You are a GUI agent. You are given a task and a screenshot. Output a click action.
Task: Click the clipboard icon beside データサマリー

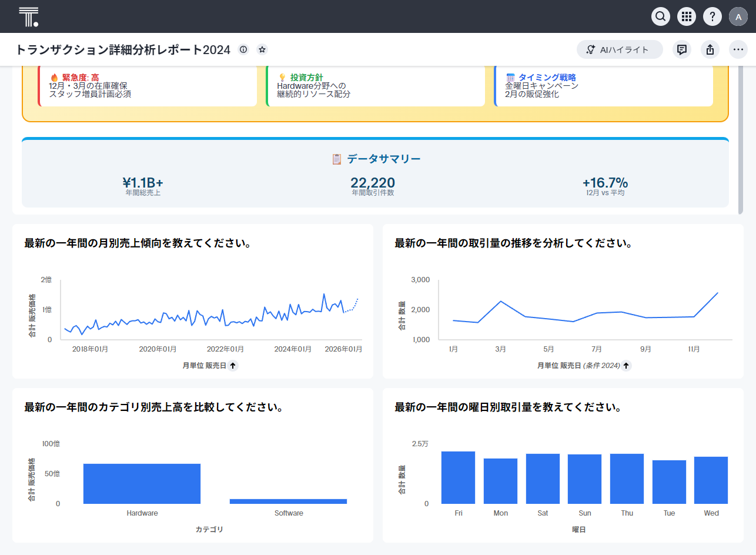coord(337,159)
